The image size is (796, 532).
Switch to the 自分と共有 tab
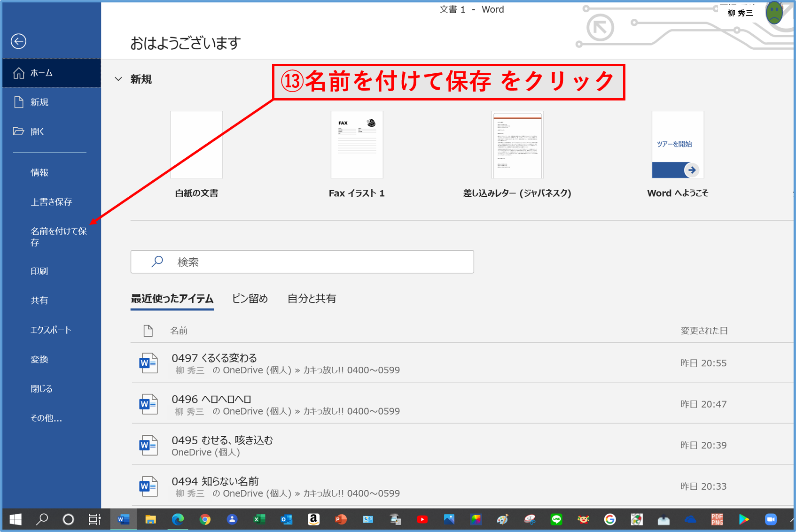(312, 299)
